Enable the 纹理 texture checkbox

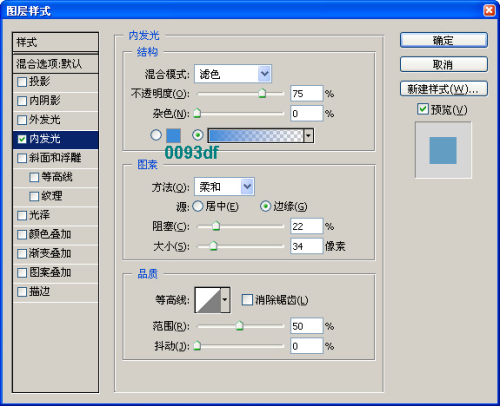pyautogui.click(x=34, y=196)
